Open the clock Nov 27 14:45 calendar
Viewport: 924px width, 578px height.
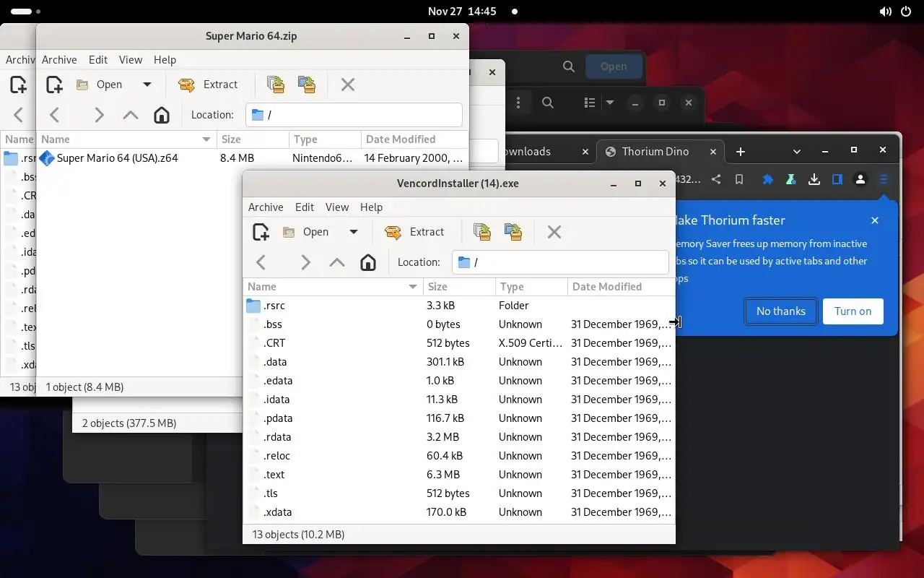462,12
